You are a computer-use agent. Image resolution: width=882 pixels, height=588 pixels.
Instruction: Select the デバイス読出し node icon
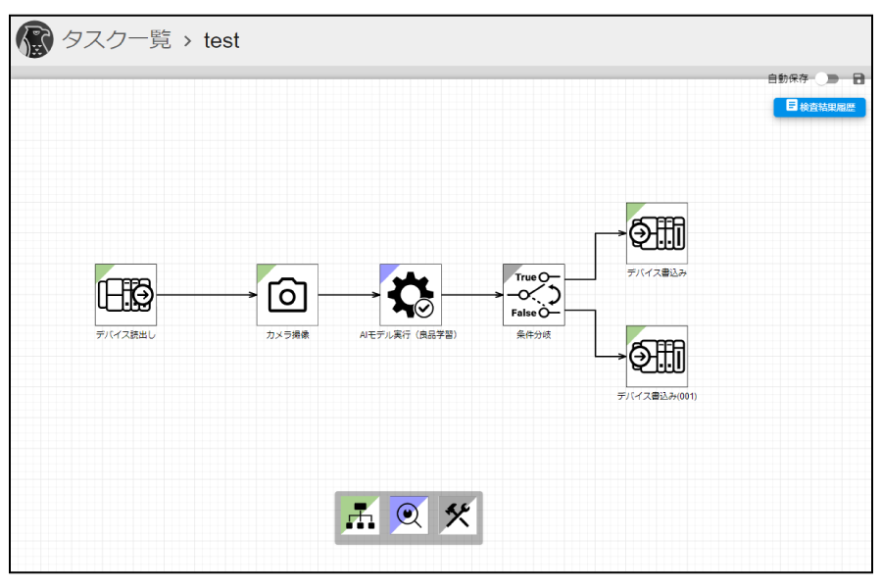tap(125, 294)
